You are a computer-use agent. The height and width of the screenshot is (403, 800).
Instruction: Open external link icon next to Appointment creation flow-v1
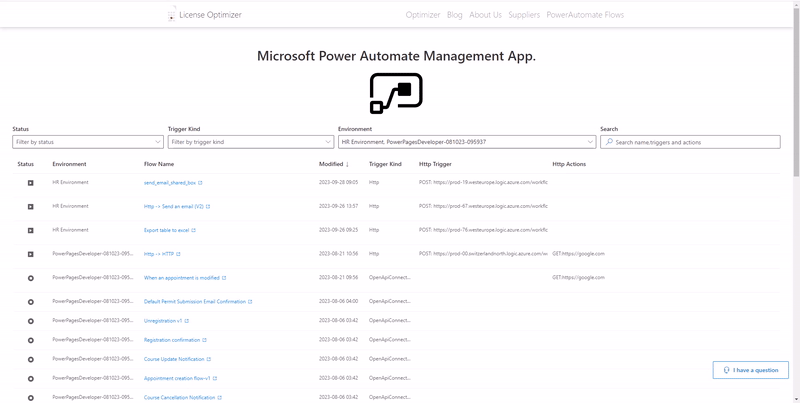pyautogui.click(x=215, y=379)
